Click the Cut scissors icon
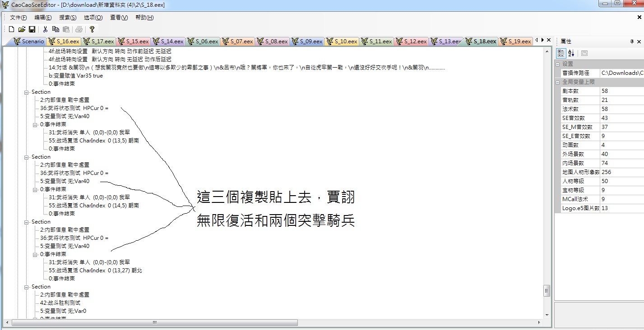 tap(45, 29)
